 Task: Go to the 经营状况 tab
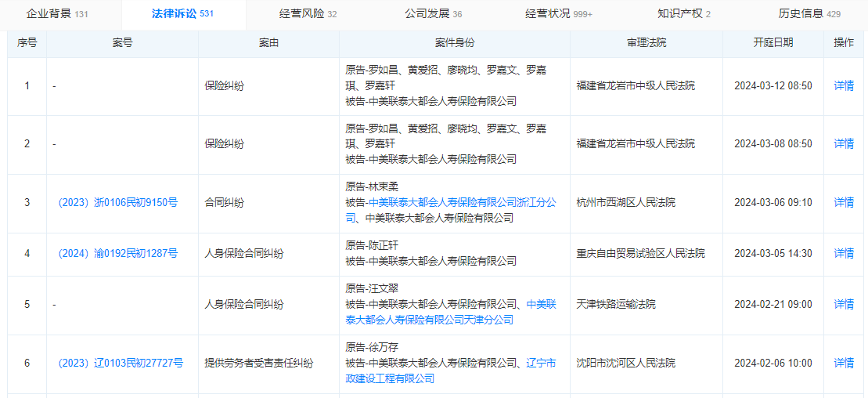click(x=559, y=14)
